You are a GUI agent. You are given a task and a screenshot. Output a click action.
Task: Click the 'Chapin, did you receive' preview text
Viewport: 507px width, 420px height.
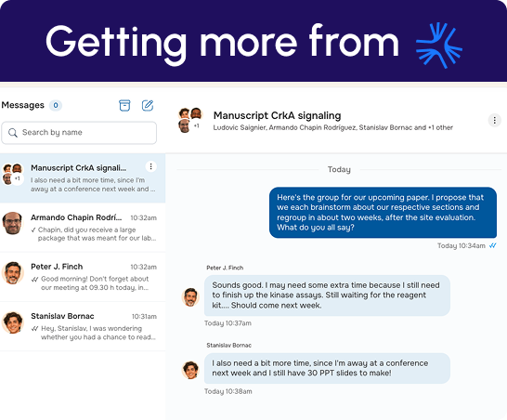(97, 234)
